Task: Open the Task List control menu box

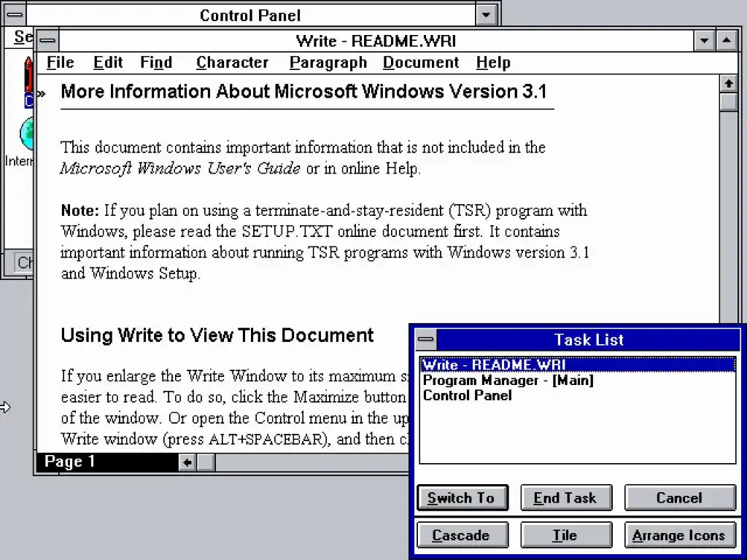Action: [426, 340]
